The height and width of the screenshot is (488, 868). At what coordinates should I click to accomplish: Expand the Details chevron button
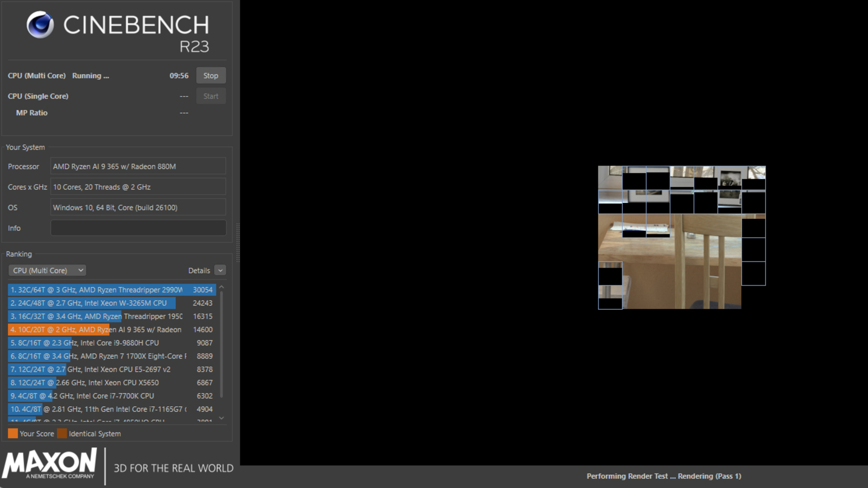click(220, 270)
